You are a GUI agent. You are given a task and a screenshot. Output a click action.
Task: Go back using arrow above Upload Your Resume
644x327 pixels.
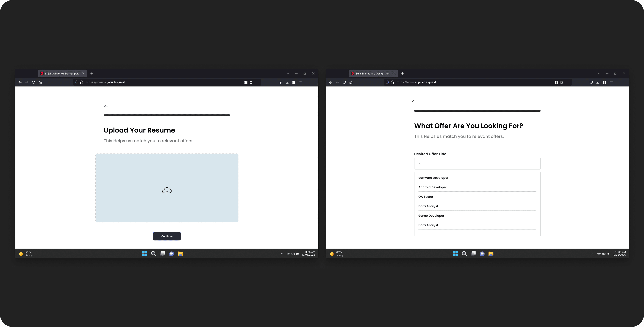(x=106, y=107)
